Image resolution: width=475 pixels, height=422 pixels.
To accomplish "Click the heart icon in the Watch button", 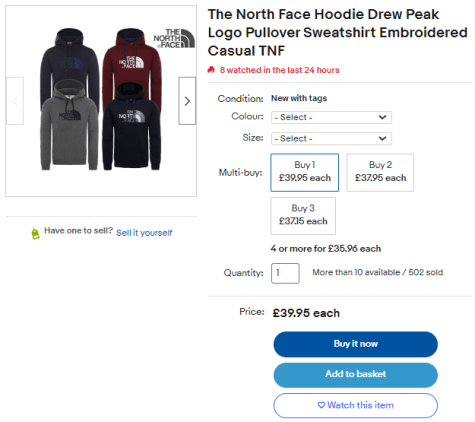I will (x=321, y=405).
